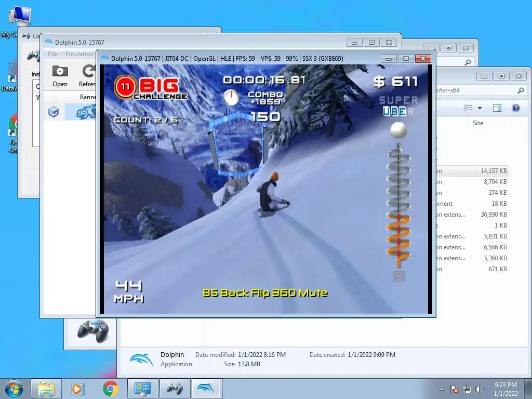Select the file row sized 671 KB
Image resolution: width=532 pixels, height=399 pixels.
[472, 269]
